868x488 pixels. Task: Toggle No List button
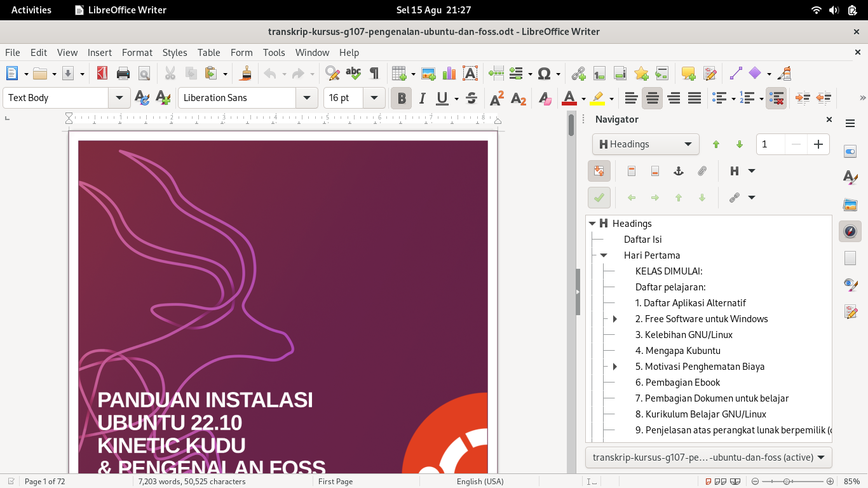[776, 98]
